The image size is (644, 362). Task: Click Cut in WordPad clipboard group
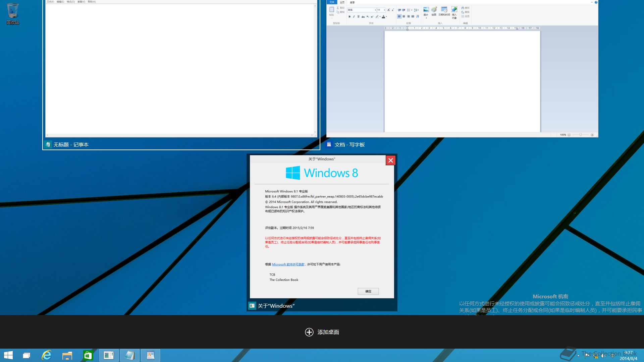click(x=341, y=8)
